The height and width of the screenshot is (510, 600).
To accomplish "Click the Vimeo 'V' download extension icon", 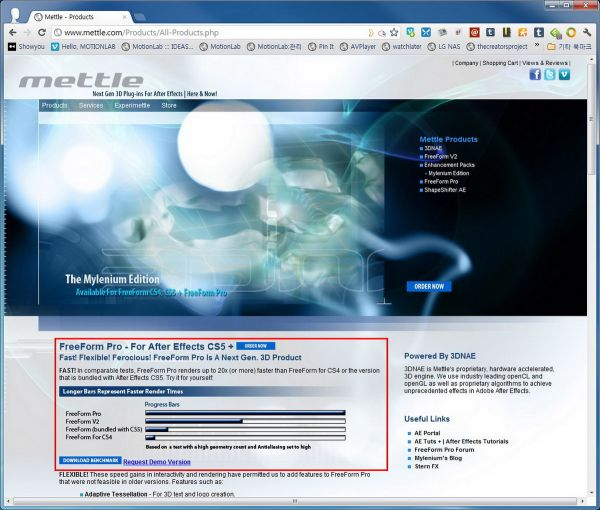I will click(410, 33).
